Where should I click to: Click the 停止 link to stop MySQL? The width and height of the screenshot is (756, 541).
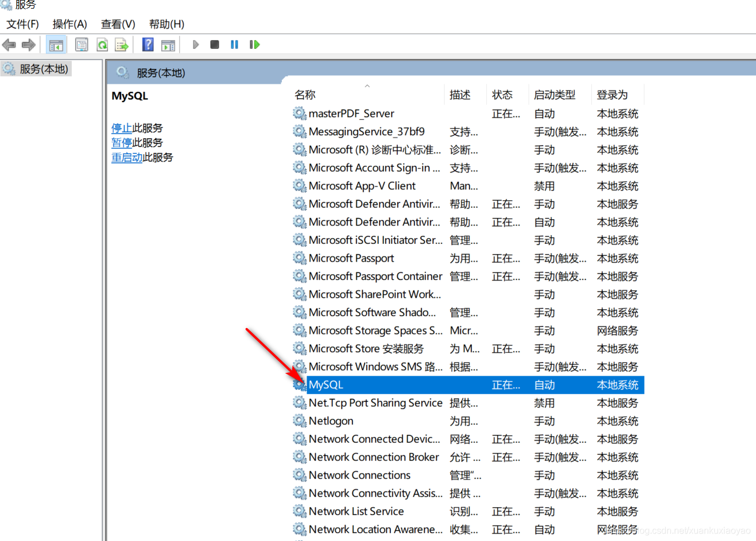tap(122, 128)
